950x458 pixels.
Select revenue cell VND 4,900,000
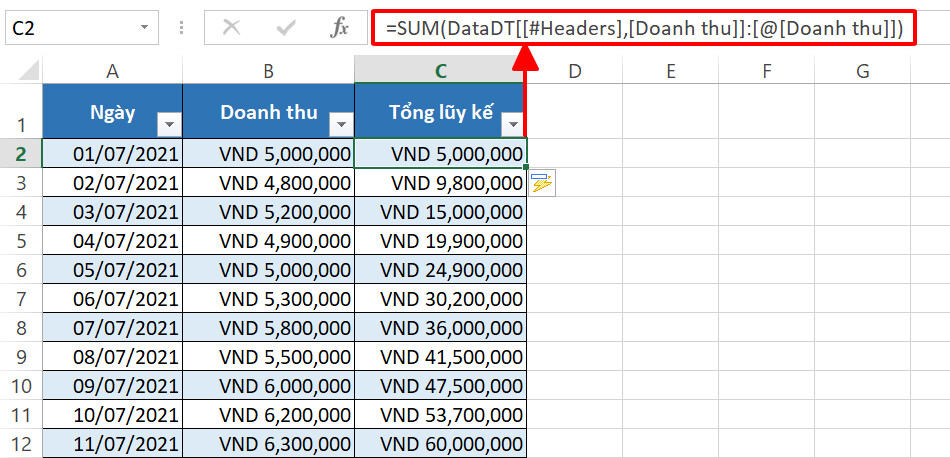pos(268,241)
